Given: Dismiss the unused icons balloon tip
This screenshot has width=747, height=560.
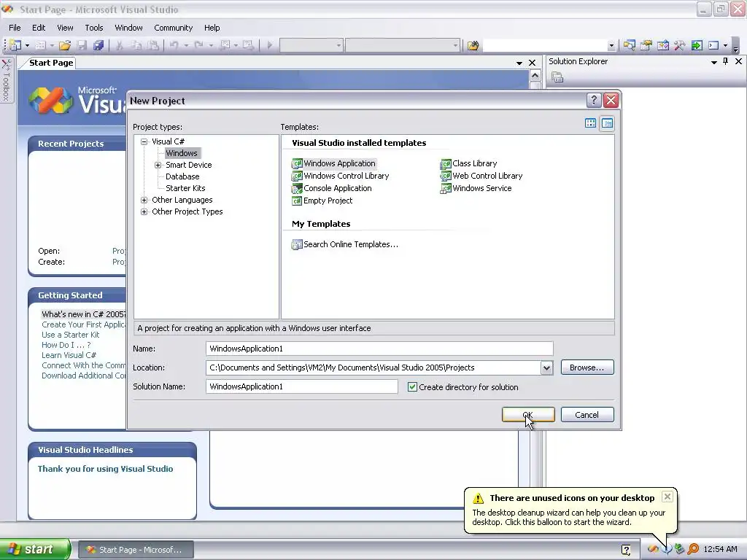Looking at the screenshot, I should (x=667, y=497).
